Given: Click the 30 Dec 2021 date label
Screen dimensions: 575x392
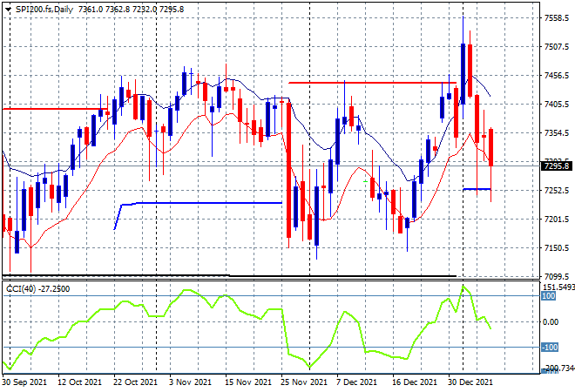Looking at the screenshot, I should point(470,382).
